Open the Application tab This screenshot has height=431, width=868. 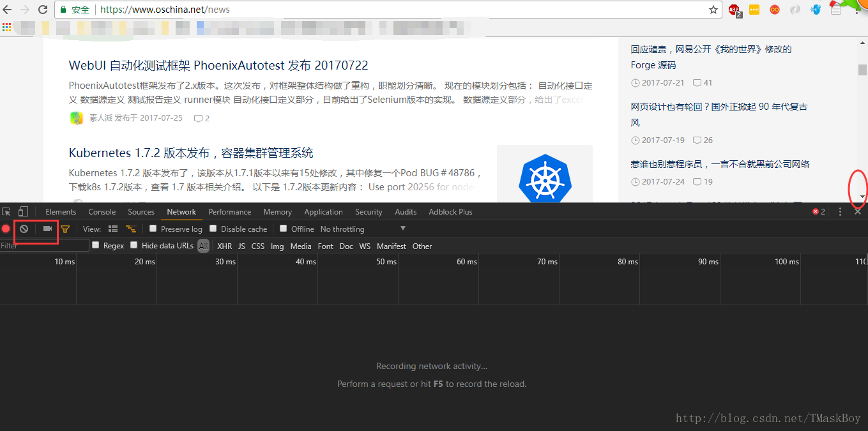point(323,212)
